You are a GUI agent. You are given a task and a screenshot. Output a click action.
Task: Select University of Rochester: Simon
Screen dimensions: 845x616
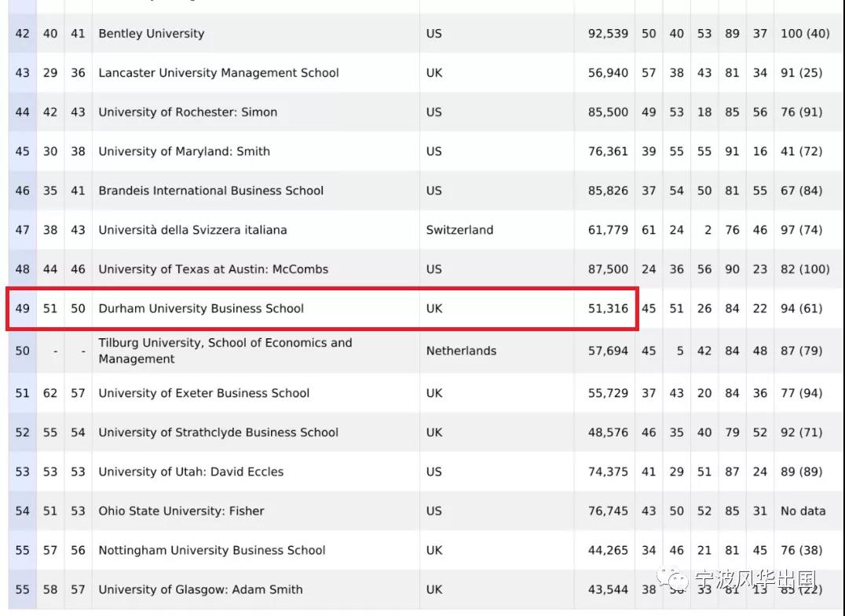pyautogui.click(x=188, y=112)
